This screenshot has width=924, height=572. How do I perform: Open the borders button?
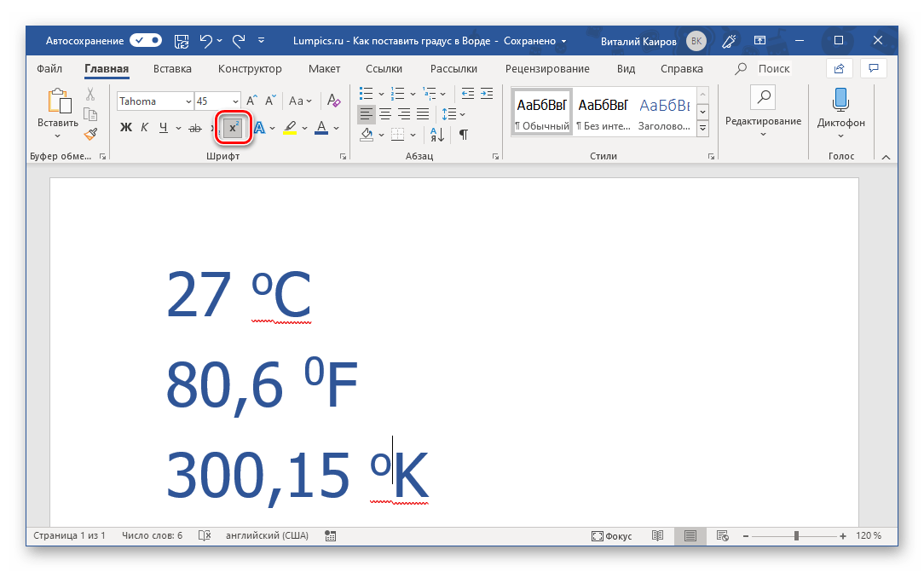(x=398, y=135)
